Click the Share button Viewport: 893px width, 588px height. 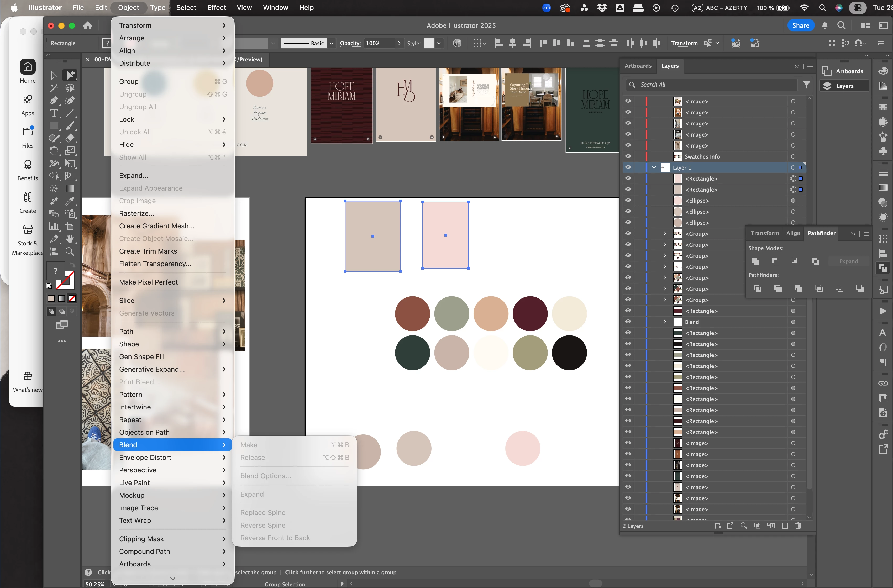[x=800, y=25]
